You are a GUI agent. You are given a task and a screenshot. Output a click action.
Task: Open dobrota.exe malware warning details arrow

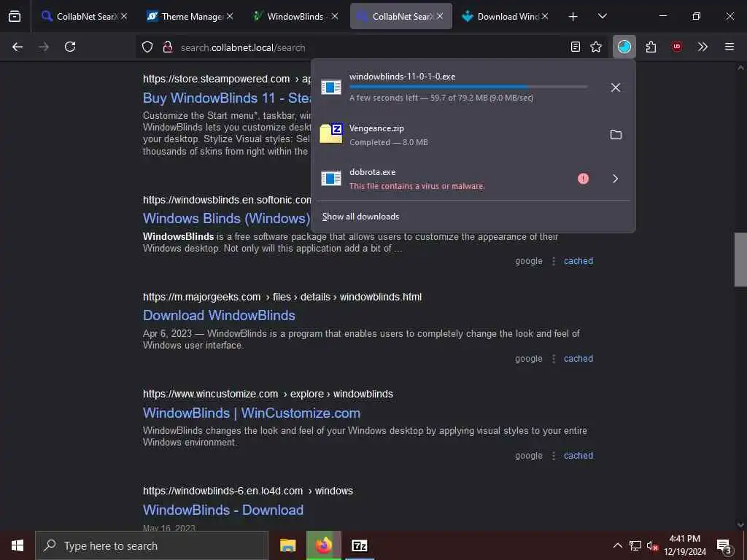(616, 179)
